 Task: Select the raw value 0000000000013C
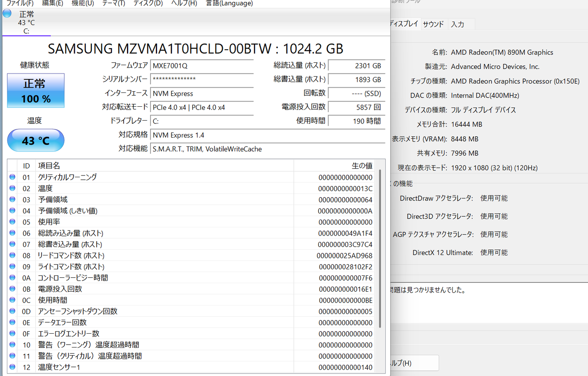click(x=345, y=189)
